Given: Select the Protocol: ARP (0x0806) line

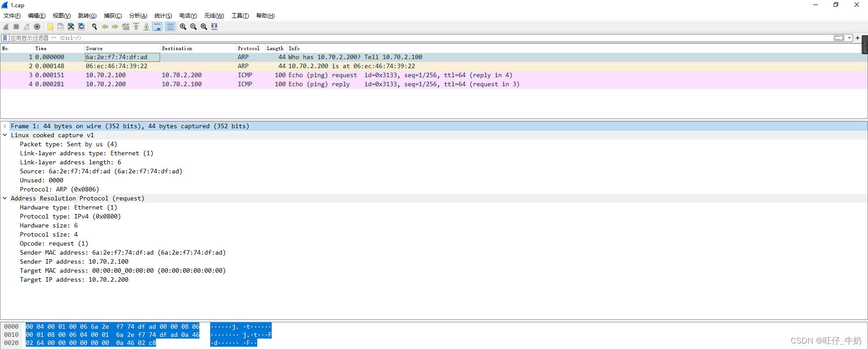Looking at the screenshot, I should 59,190.
